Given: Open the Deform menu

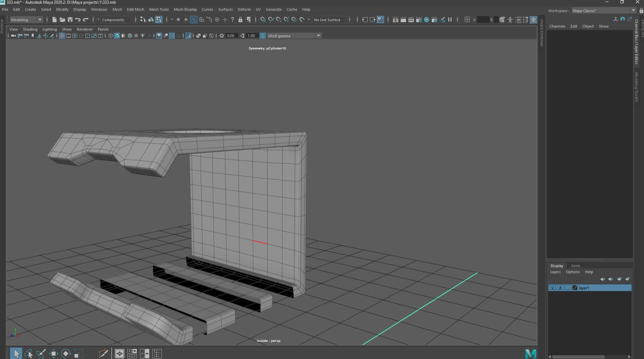Looking at the screenshot, I should coord(244,10).
